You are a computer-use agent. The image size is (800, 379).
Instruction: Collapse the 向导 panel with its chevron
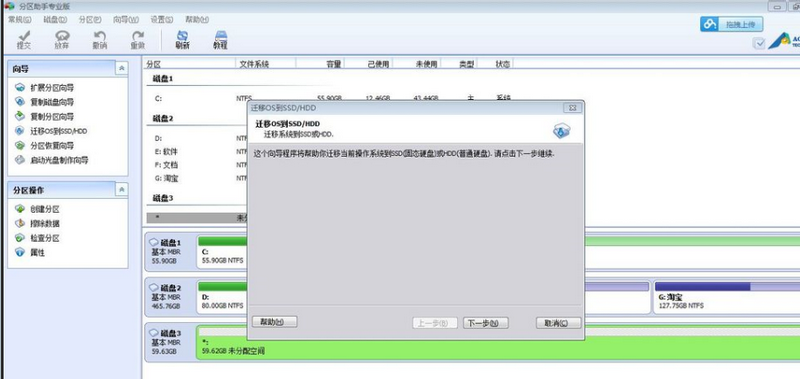(x=121, y=68)
